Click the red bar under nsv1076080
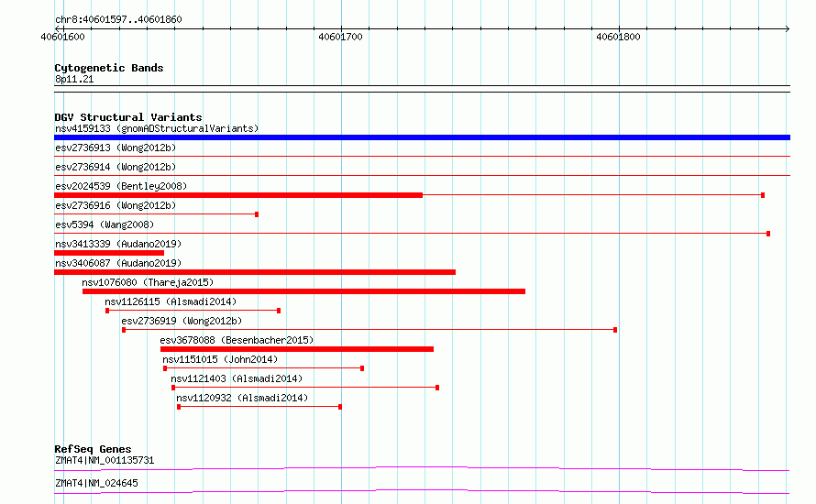Image resolution: width=816 pixels, height=504 pixels. click(x=303, y=291)
